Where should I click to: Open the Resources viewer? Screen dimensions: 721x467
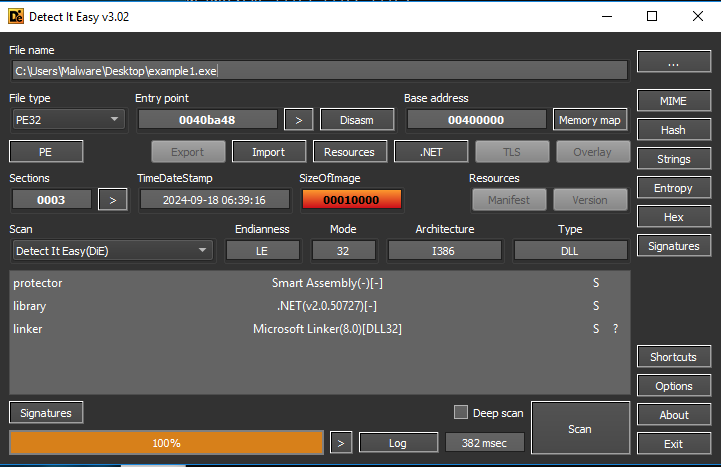point(350,152)
